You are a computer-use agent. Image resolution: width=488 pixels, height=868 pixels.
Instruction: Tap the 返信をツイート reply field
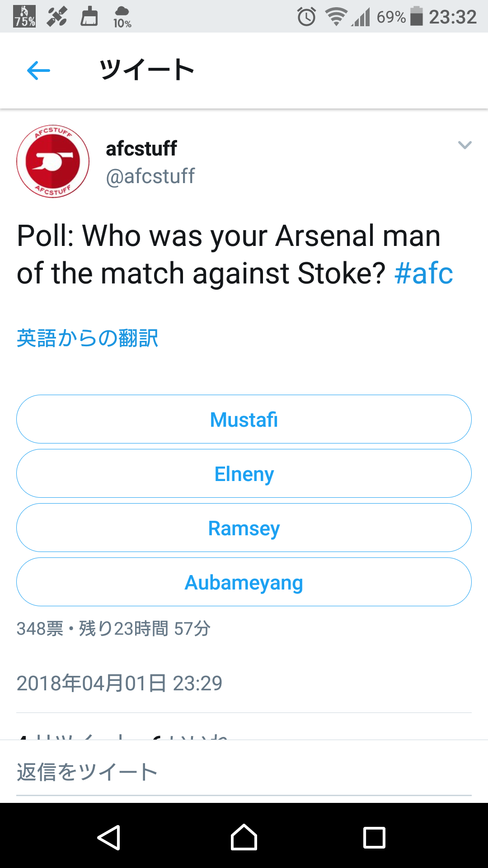[x=244, y=772]
